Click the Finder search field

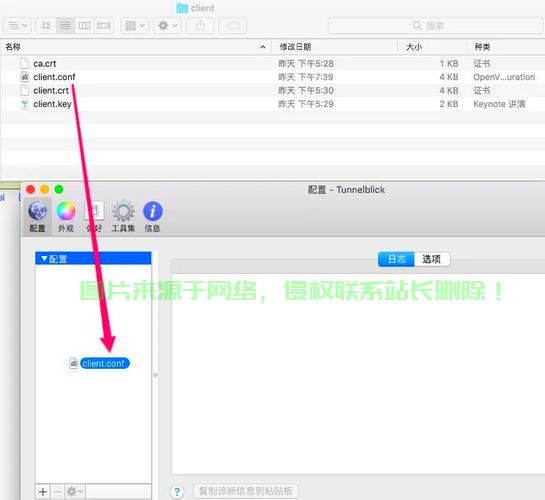coord(435,25)
